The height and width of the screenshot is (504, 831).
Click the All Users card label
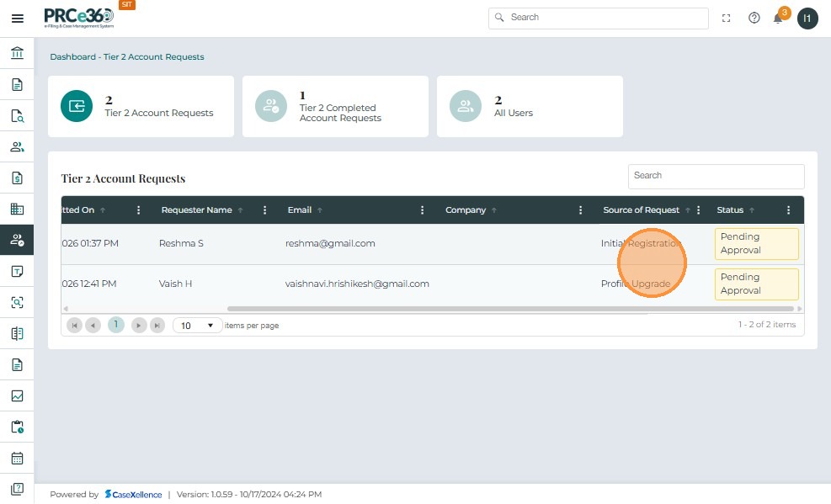(514, 113)
